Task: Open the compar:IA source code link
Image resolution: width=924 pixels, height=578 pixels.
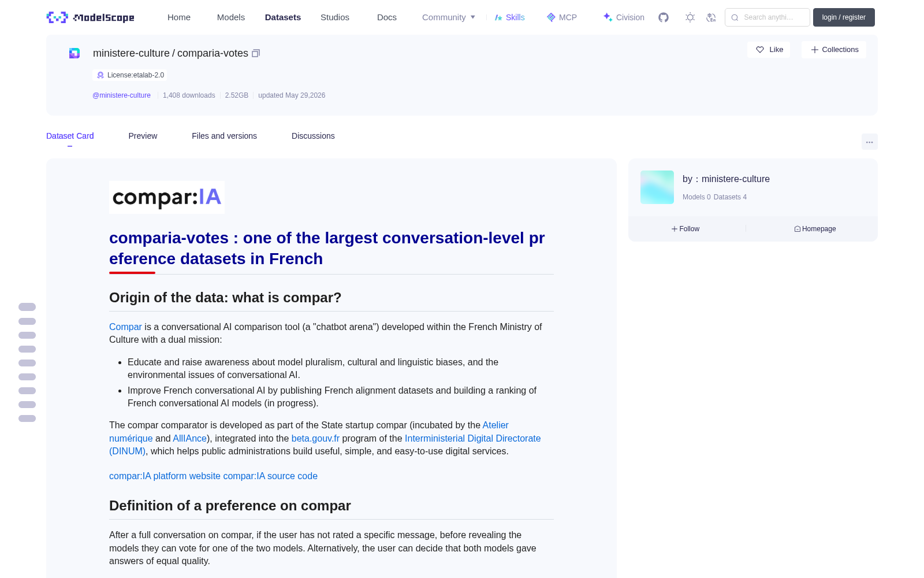Action: 270,476
